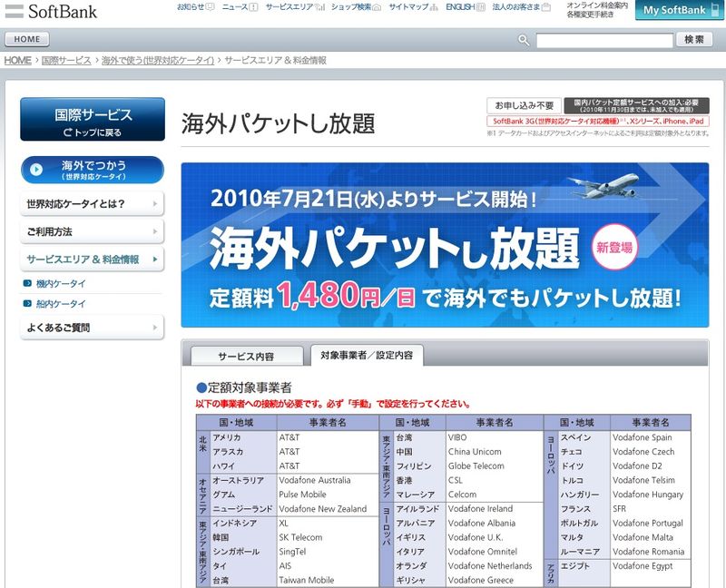Viewport: 726px width, 588px height.
Task: Expand 世界対応ケータイとは? menu
Action: [93, 204]
